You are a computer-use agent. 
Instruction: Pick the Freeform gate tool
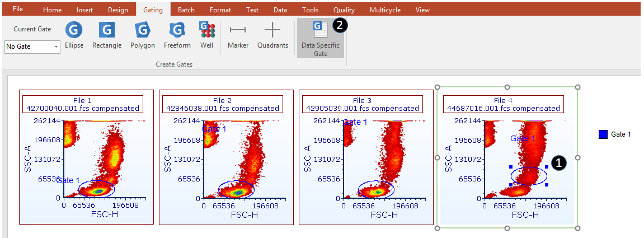[177, 35]
